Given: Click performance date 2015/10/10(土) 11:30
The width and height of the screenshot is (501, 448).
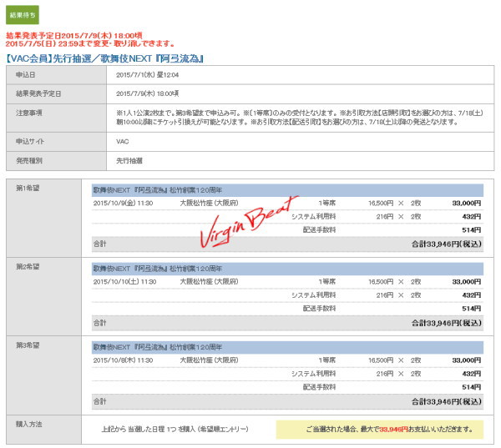Looking at the screenshot, I should [124, 282].
